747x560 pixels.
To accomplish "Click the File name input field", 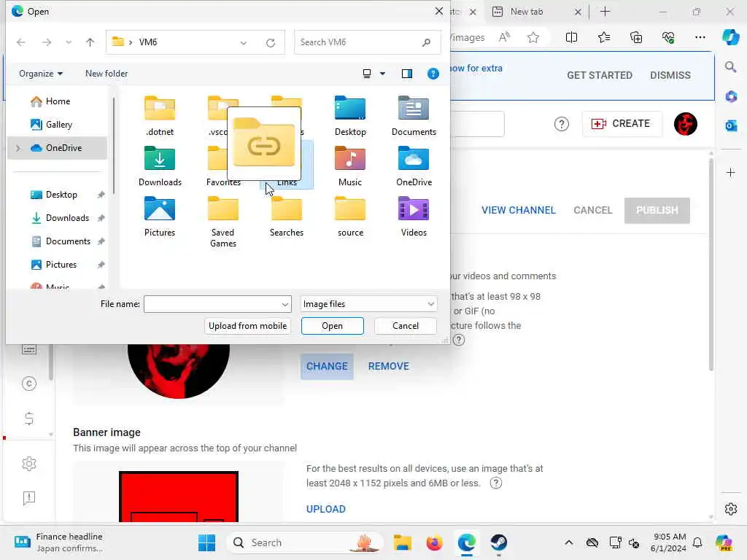I will coord(212,304).
